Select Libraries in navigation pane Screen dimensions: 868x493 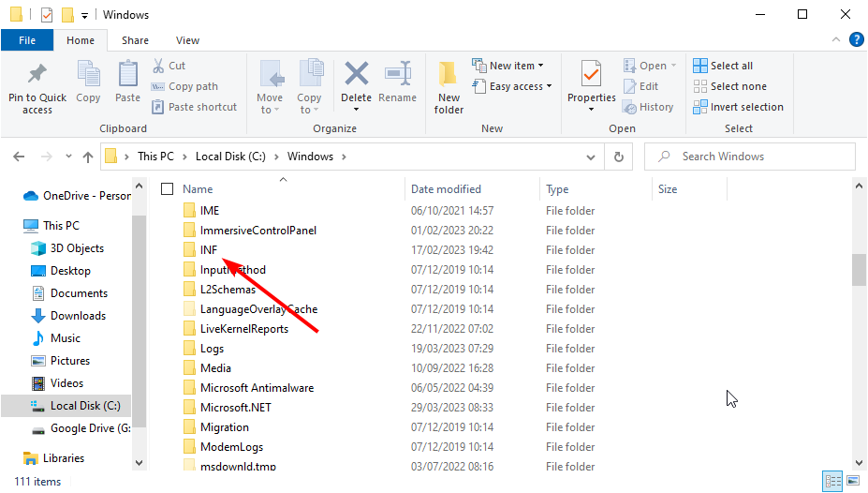click(54, 458)
